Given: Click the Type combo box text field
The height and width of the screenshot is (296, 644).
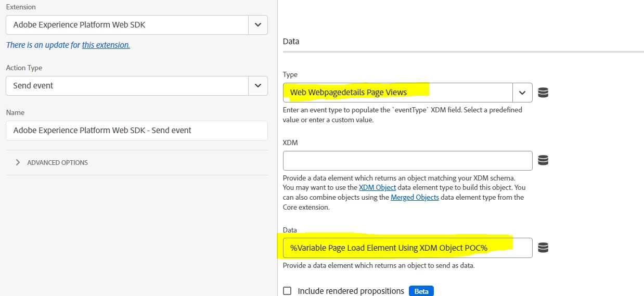Looking at the screenshot, I should [x=398, y=93].
